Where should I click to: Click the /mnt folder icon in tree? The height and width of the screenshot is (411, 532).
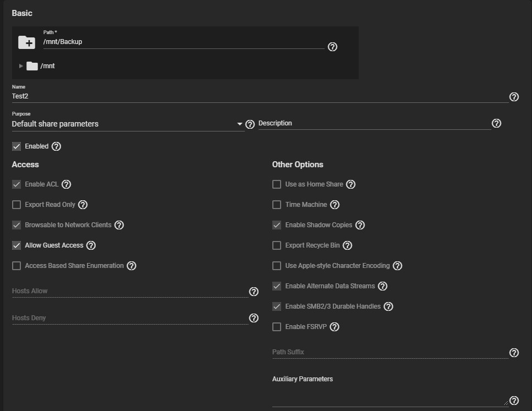[x=32, y=66]
